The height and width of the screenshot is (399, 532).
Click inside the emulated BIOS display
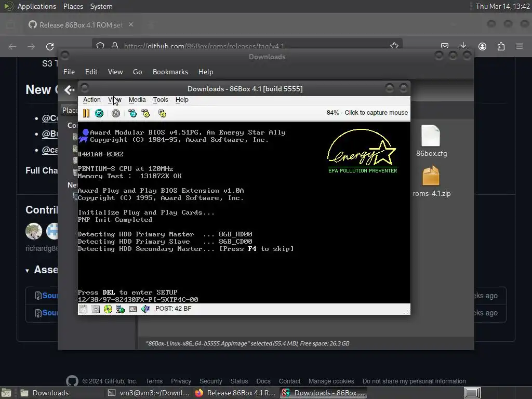[244, 212]
